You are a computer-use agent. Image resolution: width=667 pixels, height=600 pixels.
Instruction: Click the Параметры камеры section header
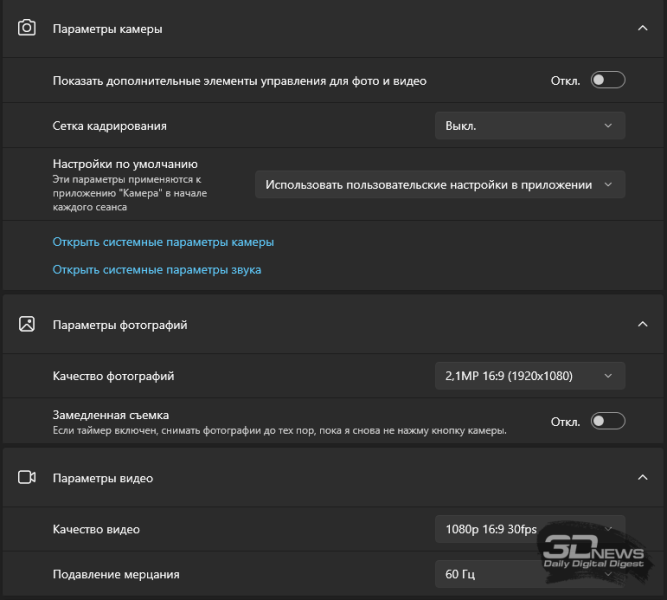point(108,29)
